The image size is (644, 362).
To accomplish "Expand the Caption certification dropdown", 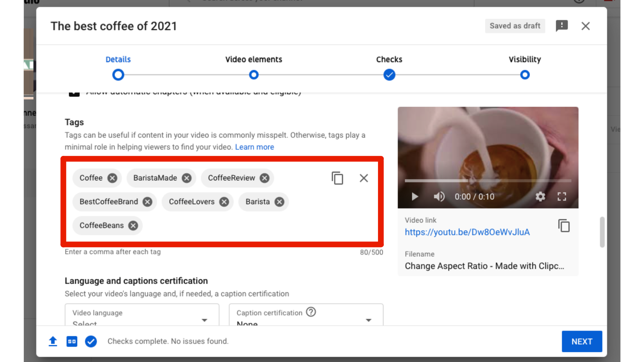I will click(306, 315).
